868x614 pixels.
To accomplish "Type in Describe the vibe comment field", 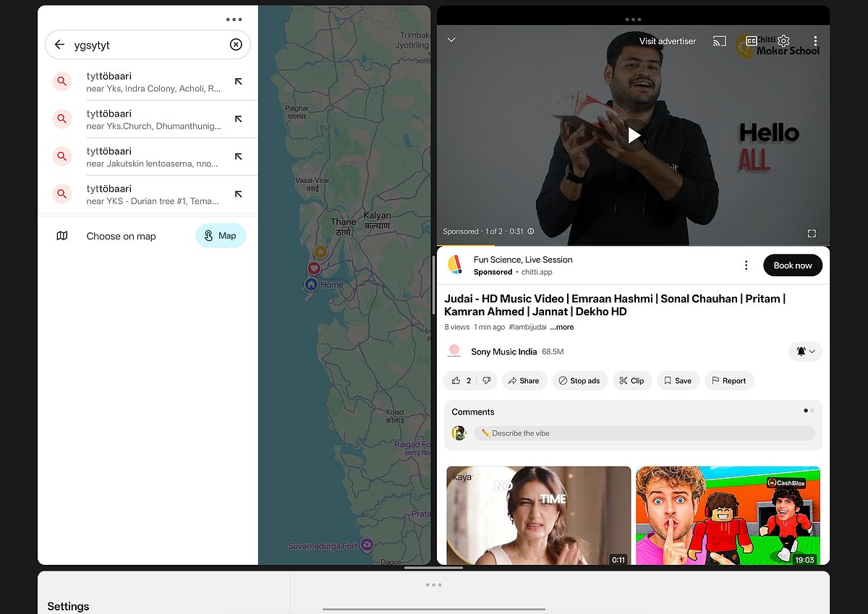I will (x=644, y=433).
